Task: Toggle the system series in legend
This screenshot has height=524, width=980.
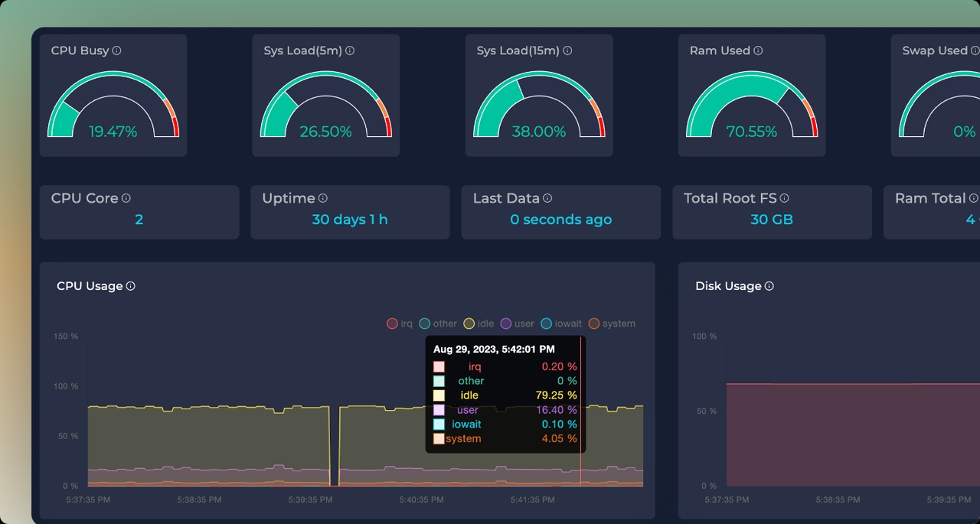Action: pyautogui.click(x=612, y=324)
